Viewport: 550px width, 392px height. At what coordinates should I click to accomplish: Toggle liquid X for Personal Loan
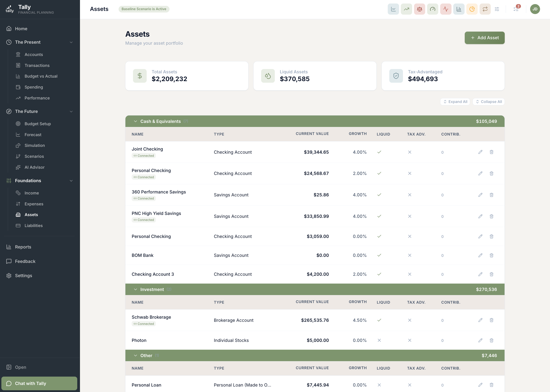click(x=379, y=385)
